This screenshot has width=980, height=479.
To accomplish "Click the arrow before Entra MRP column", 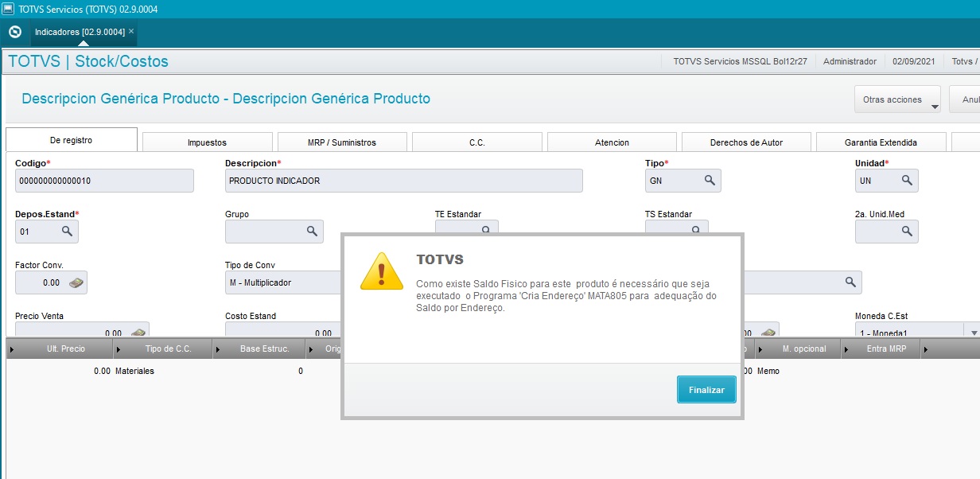I will pos(846,349).
